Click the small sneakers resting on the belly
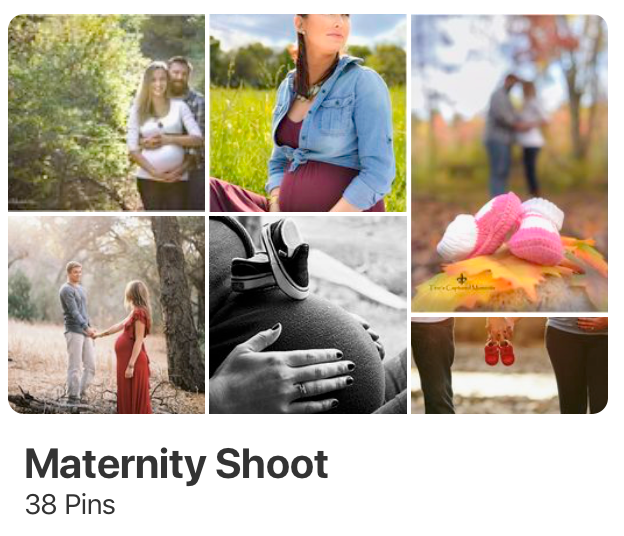The width and height of the screenshot is (624, 536). (271, 259)
